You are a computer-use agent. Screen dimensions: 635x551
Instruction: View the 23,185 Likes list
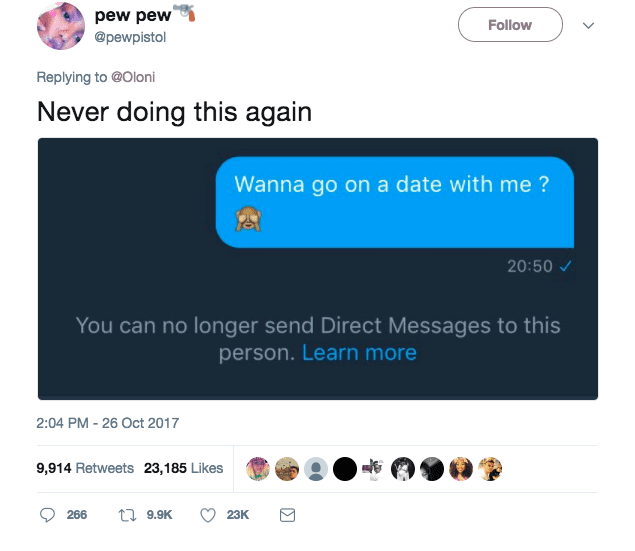(x=183, y=468)
